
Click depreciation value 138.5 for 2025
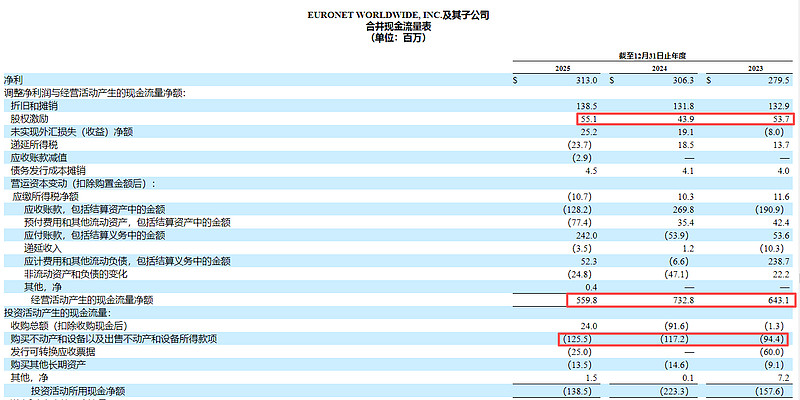(x=586, y=106)
